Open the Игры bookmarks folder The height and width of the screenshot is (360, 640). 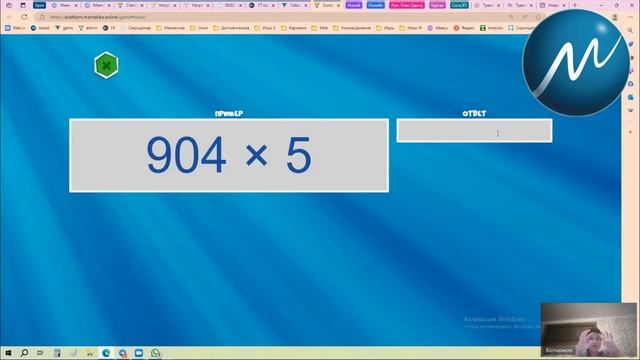(x=385, y=28)
